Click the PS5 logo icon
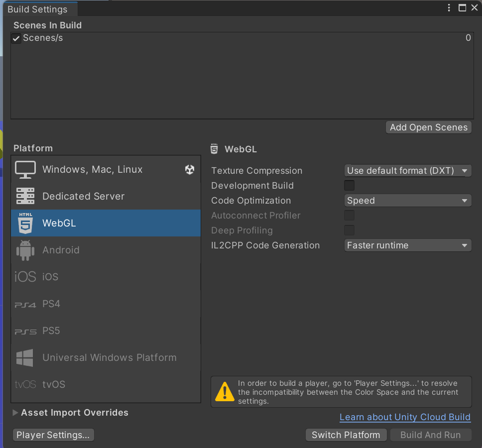 25,332
